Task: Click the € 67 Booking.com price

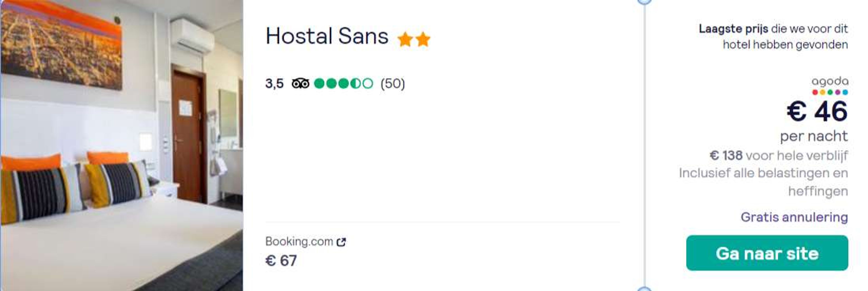Action: point(281,260)
